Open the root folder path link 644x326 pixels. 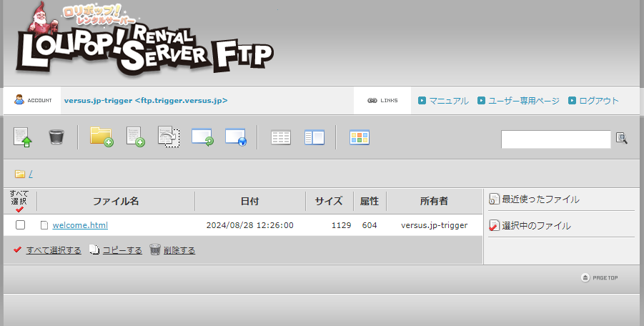tap(31, 174)
